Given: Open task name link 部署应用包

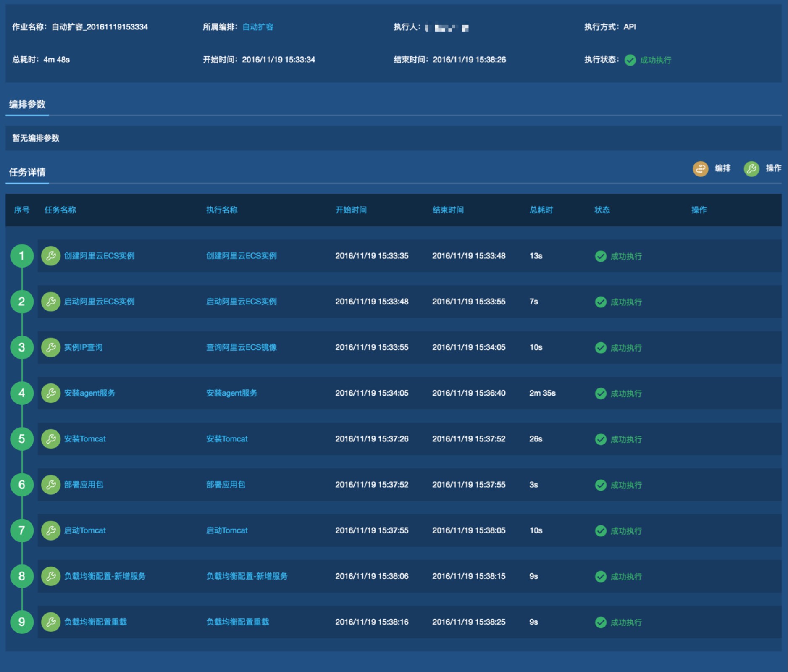Looking at the screenshot, I should (84, 485).
